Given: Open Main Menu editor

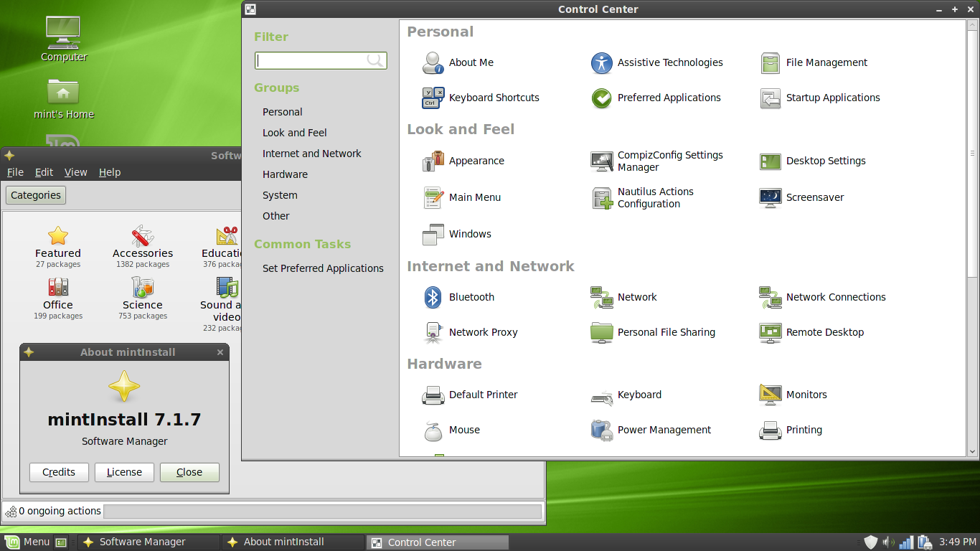Looking at the screenshot, I should [461, 197].
